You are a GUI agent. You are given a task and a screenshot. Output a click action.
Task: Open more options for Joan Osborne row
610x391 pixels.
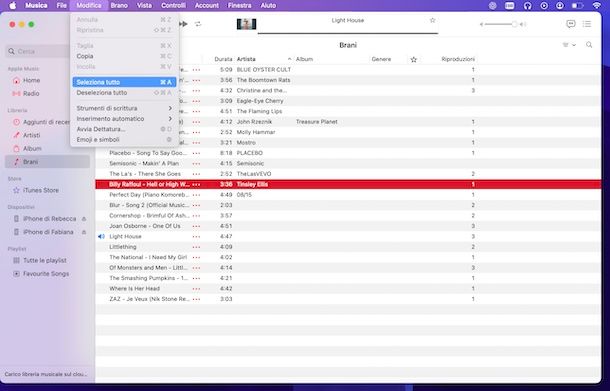196,226
